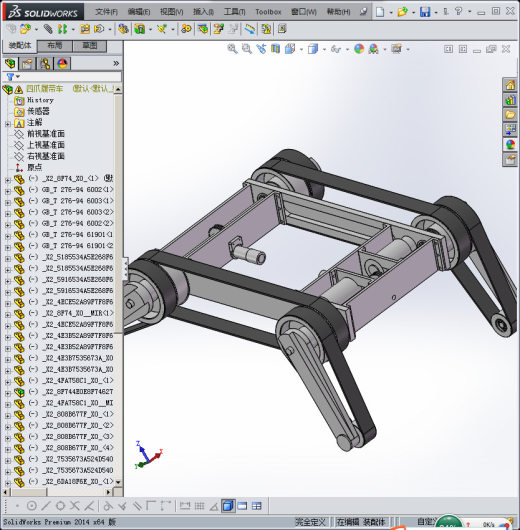
Task: Open the filter dropdown arrow in feature tree
Action: coord(18,77)
